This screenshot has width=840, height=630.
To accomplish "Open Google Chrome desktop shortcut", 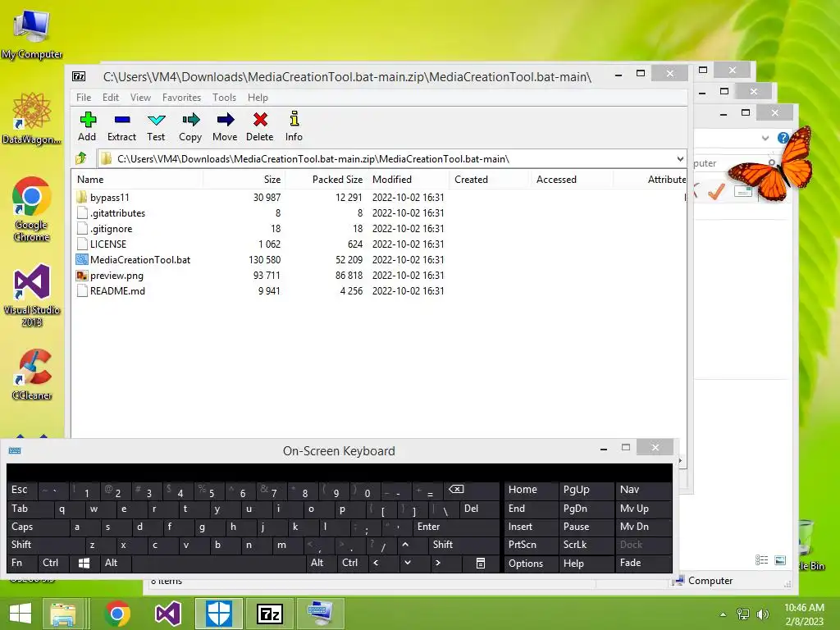I will pyautogui.click(x=32, y=209).
